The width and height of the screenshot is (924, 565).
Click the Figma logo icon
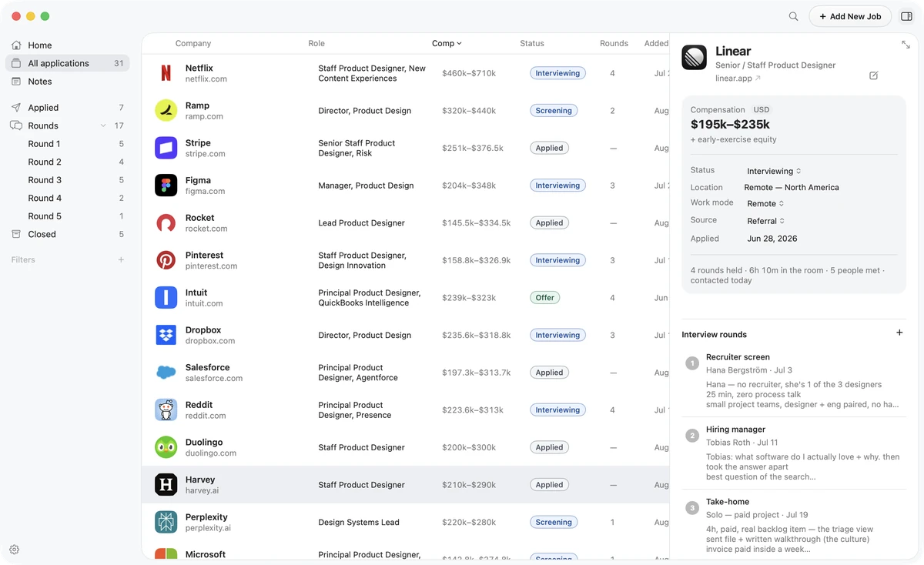click(x=166, y=186)
